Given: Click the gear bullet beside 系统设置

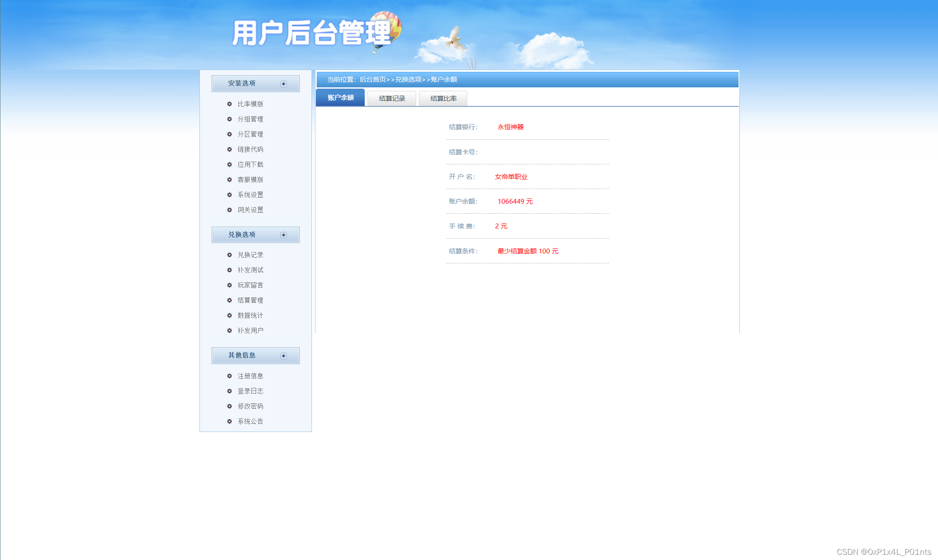Looking at the screenshot, I should (x=229, y=195).
